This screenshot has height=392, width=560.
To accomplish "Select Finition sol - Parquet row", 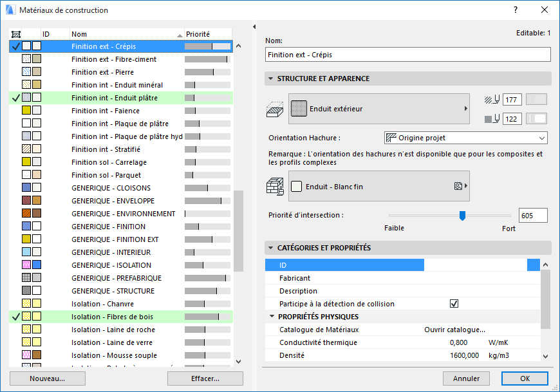I will 121,175.
